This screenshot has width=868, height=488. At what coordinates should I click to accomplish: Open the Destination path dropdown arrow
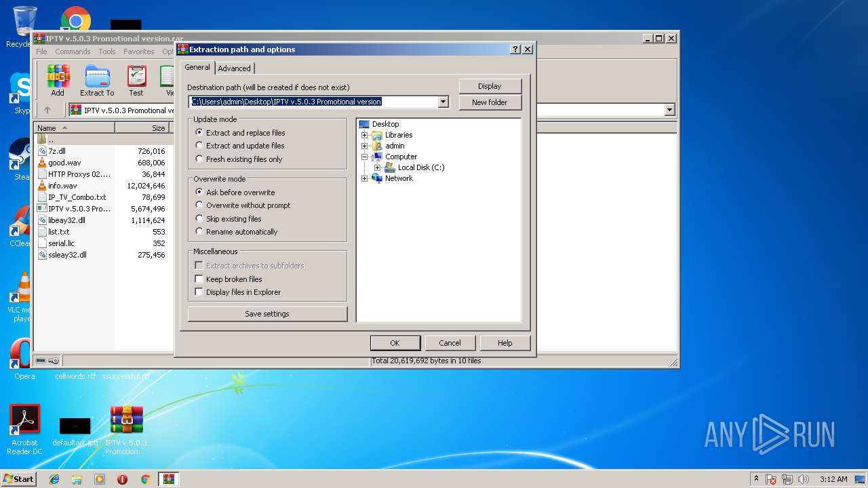tap(443, 102)
